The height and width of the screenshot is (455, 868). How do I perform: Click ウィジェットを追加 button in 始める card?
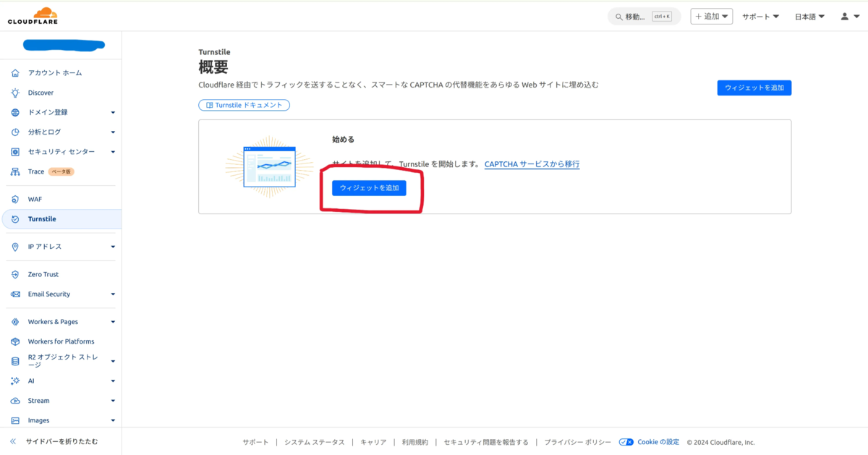[369, 188]
